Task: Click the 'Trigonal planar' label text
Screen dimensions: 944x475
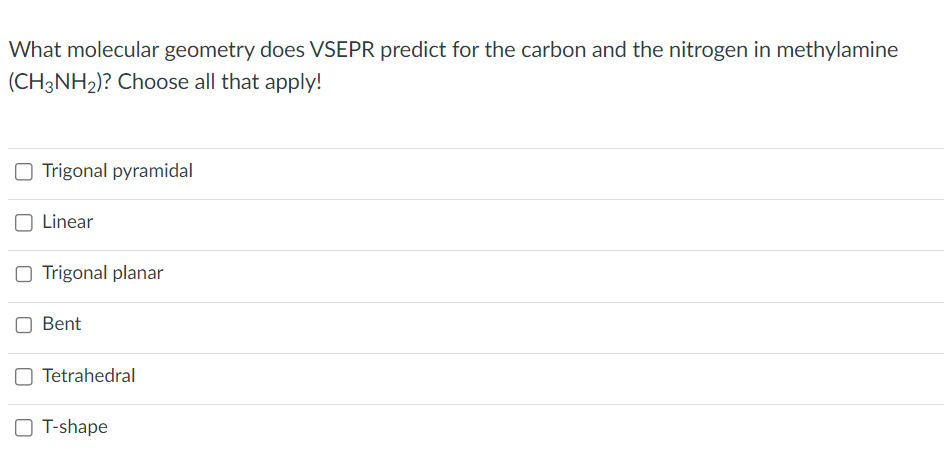Action: tap(102, 273)
